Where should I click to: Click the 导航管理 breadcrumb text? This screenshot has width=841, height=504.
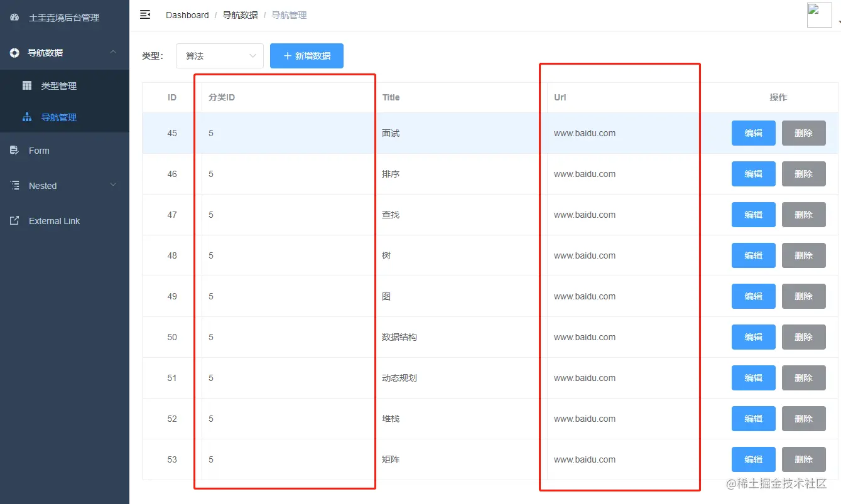coord(289,15)
